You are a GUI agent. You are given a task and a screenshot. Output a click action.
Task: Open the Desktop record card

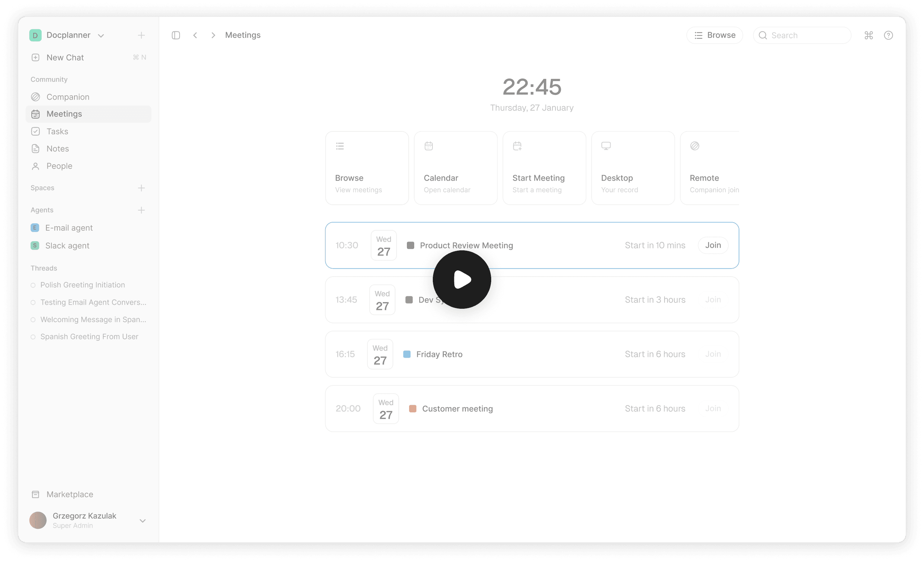633,168
